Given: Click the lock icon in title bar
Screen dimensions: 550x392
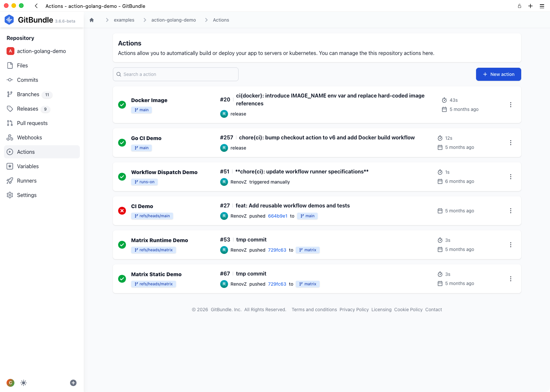Looking at the screenshot, I should 519,6.
